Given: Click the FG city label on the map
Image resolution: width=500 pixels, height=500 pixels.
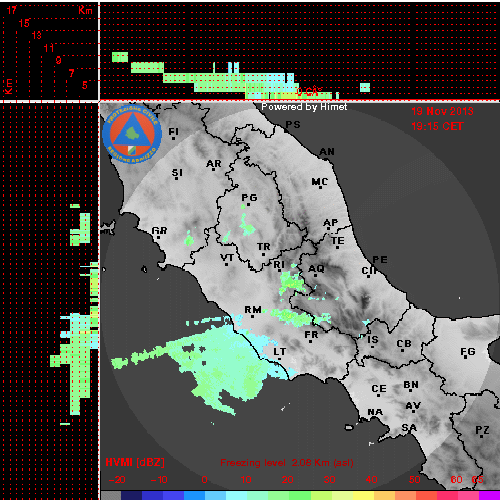Looking at the screenshot, I should pyautogui.click(x=468, y=351).
